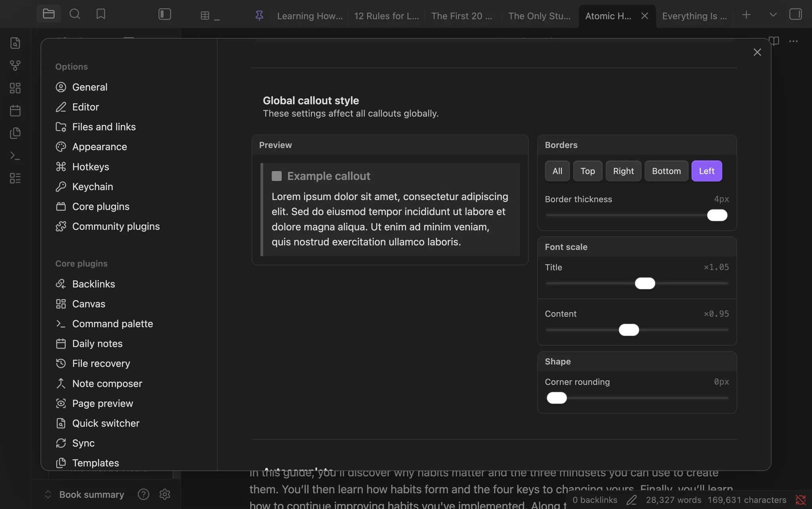Open vault help question mark icon

point(143,494)
